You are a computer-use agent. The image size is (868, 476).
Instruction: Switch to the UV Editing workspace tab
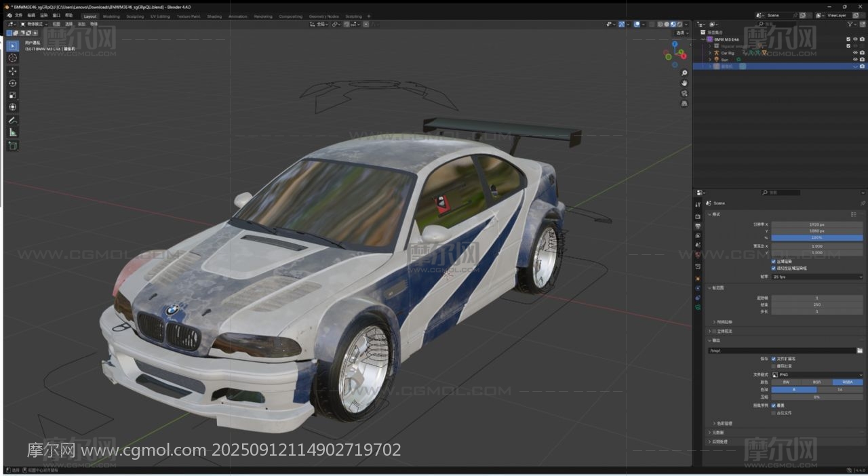[160, 16]
